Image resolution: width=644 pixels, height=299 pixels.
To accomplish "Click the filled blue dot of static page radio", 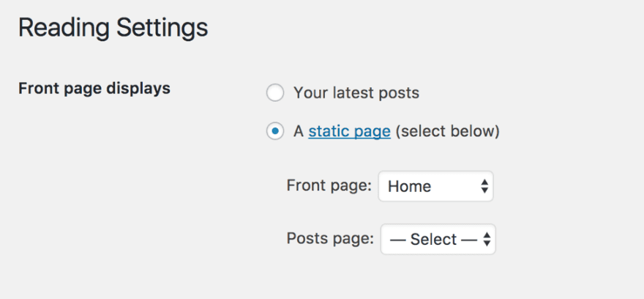I will [x=274, y=132].
